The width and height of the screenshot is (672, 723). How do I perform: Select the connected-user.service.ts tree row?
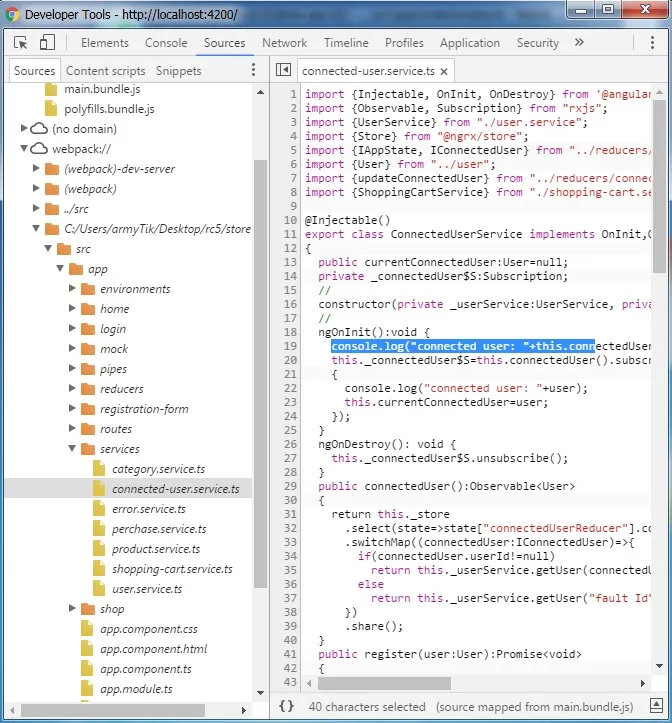(x=129, y=489)
